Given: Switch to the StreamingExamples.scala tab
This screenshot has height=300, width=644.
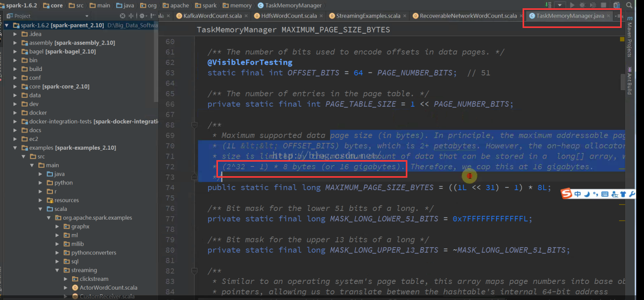Looking at the screenshot, I should (368, 16).
